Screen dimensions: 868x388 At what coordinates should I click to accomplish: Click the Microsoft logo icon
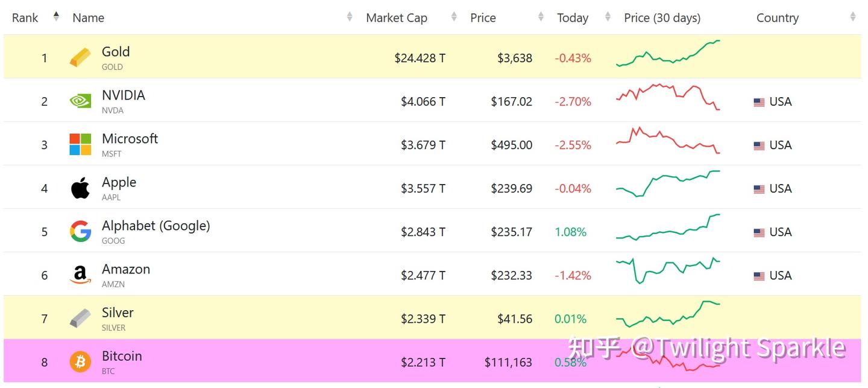click(80, 145)
